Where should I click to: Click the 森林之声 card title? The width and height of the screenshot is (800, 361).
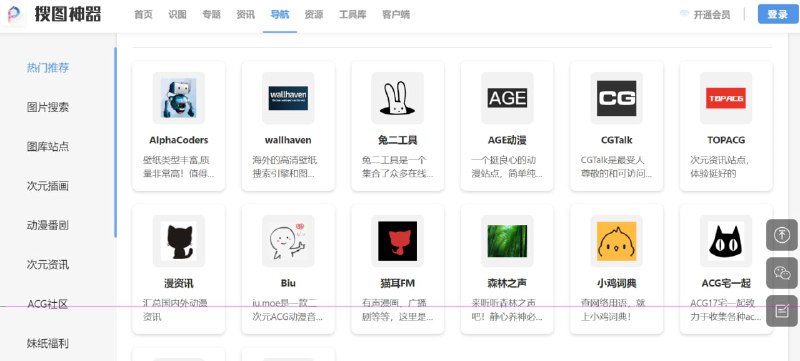(507, 283)
